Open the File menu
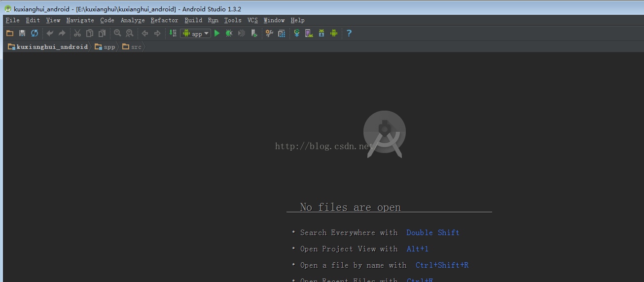This screenshot has height=282, width=644. [x=13, y=20]
